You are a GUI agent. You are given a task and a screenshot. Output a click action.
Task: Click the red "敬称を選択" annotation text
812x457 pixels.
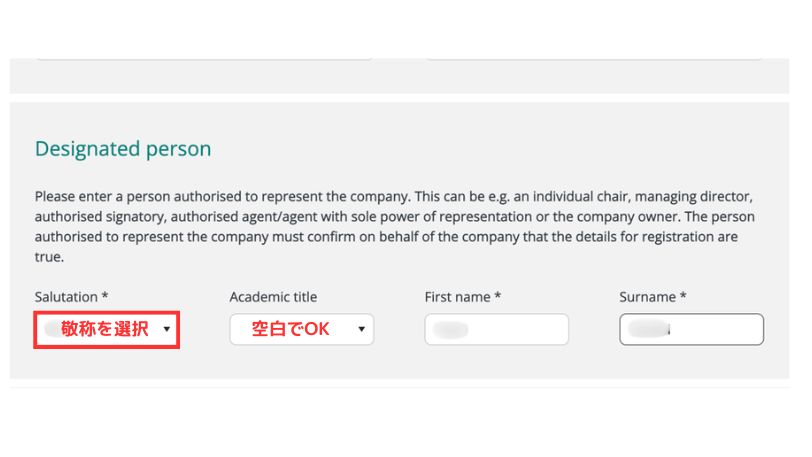(104, 329)
